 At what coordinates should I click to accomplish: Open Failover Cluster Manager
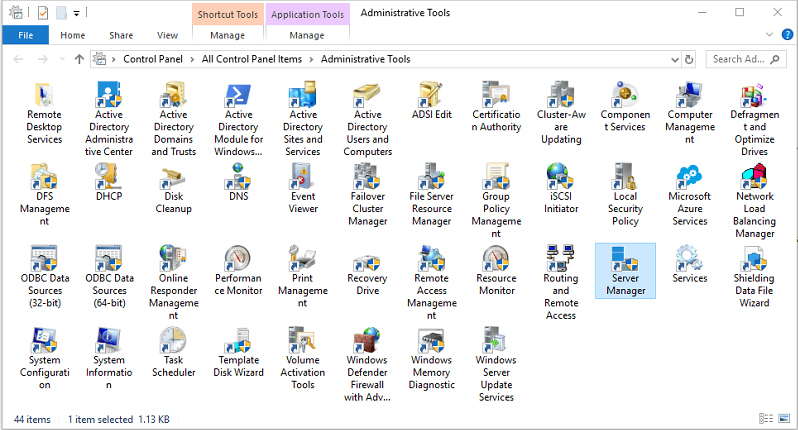tap(367, 195)
